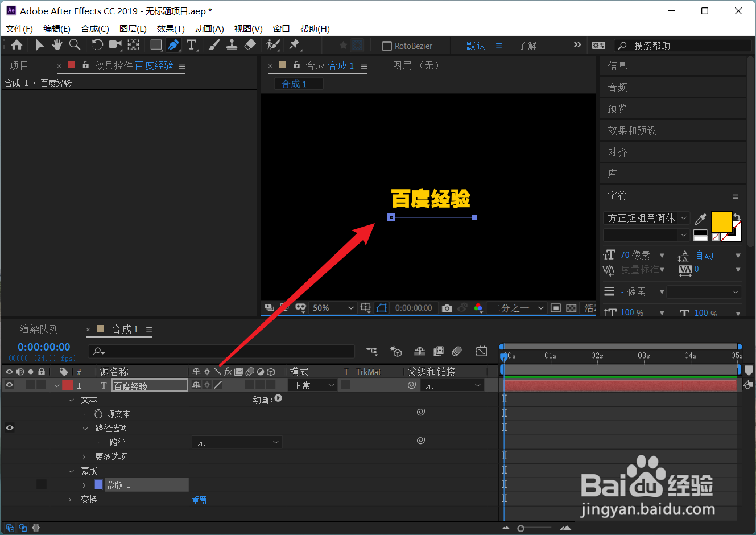
Task: Toggle the RotoBezier checkbox
Action: click(387, 46)
